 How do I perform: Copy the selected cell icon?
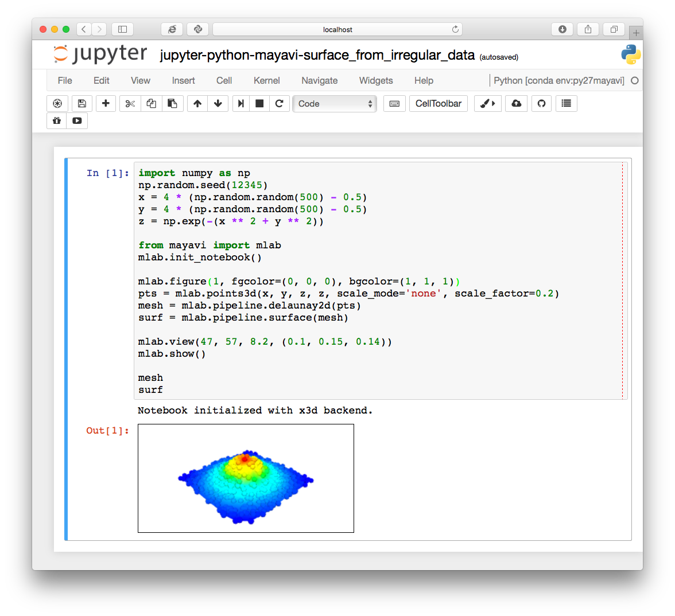click(151, 104)
